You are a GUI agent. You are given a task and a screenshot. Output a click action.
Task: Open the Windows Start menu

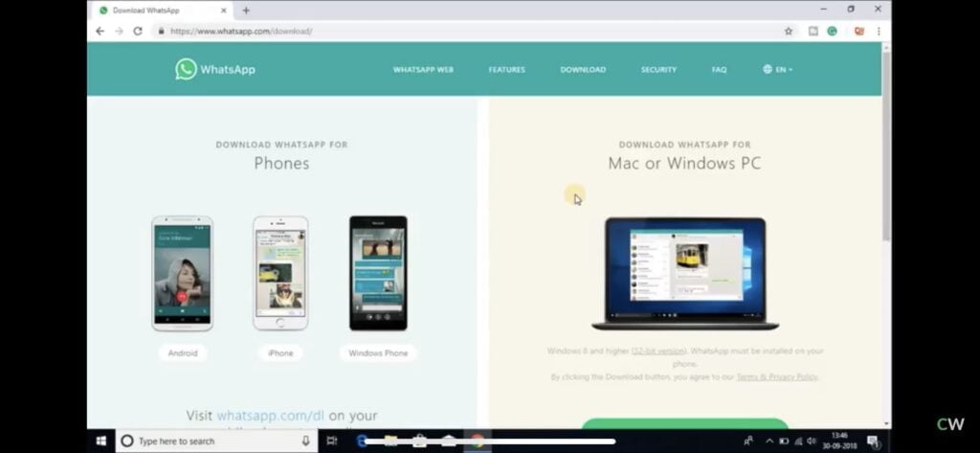click(101, 442)
